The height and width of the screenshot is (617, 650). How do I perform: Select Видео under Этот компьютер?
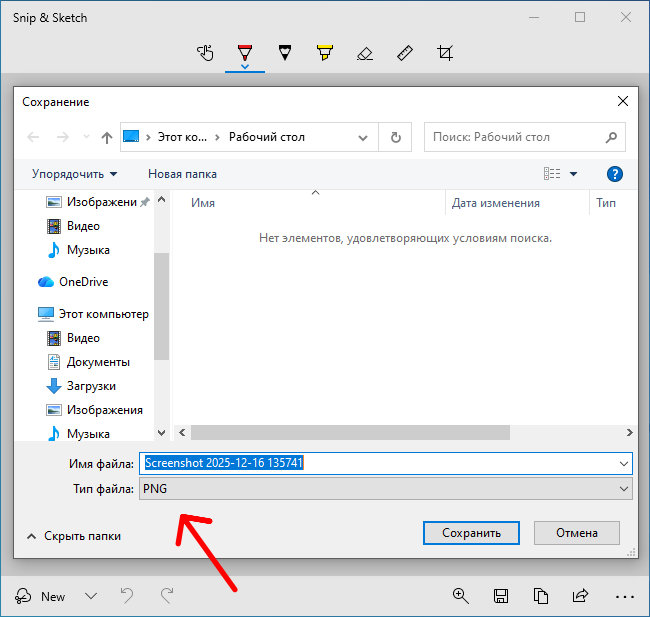[73, 338]
